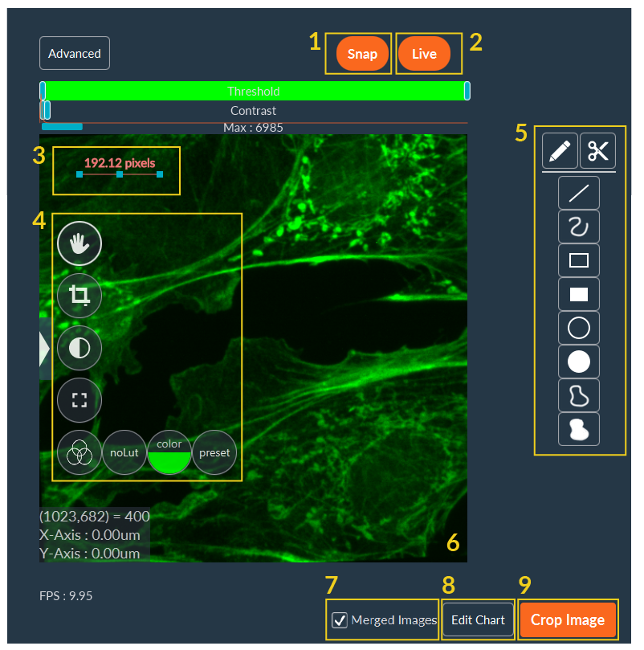This screenshot has height=650, width=644.
Task: Click the Crop Image button
Action: pos(568,619)
